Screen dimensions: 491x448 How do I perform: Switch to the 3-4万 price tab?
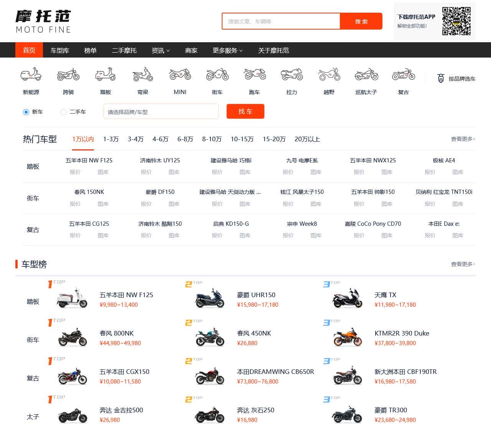coord(136,139)
